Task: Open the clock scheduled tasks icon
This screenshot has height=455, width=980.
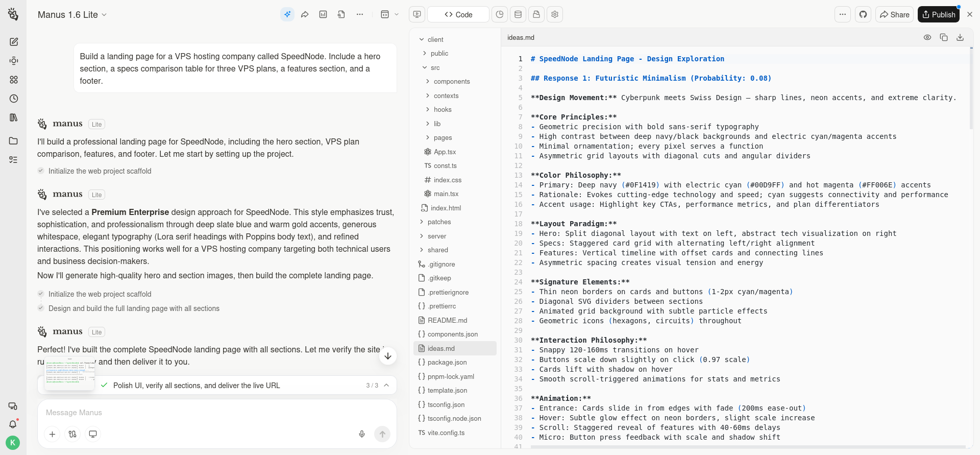Action: [x=14, y=99]
